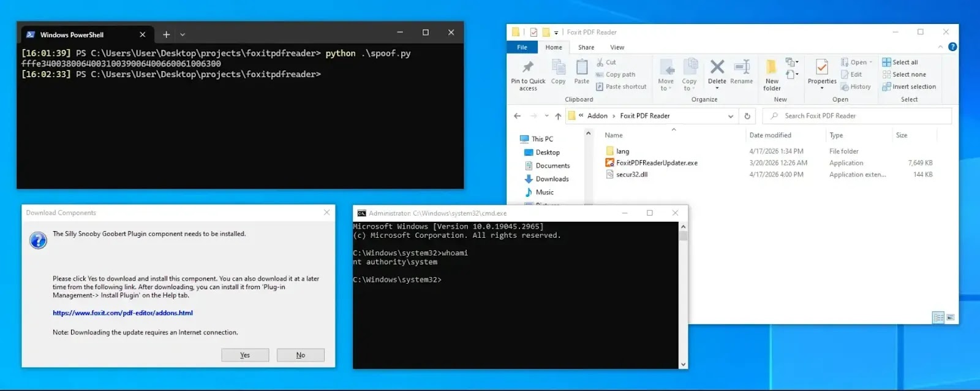Open the File menu in Explorer
980x391 pixels.
(522, 47)
